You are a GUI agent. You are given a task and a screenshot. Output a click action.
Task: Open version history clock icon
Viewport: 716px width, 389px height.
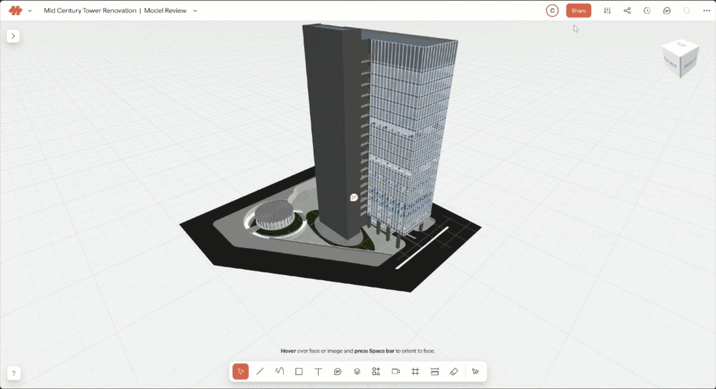click(647, 11)
